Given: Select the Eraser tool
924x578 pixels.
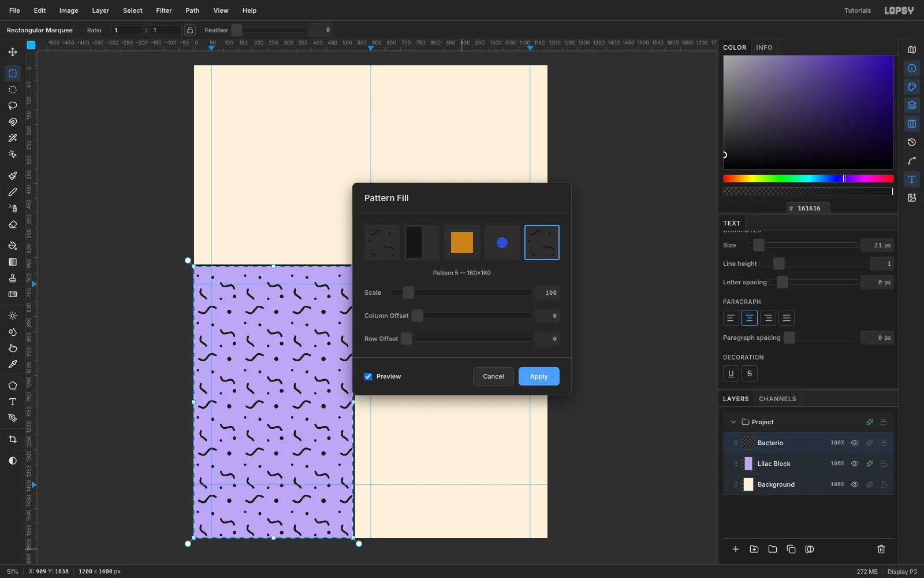Looking at the screenshot, I should [x=13, y=224].
